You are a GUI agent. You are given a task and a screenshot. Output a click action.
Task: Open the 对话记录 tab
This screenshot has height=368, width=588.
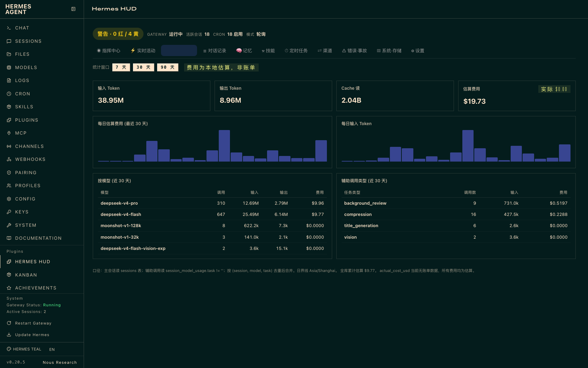point(215,51)
